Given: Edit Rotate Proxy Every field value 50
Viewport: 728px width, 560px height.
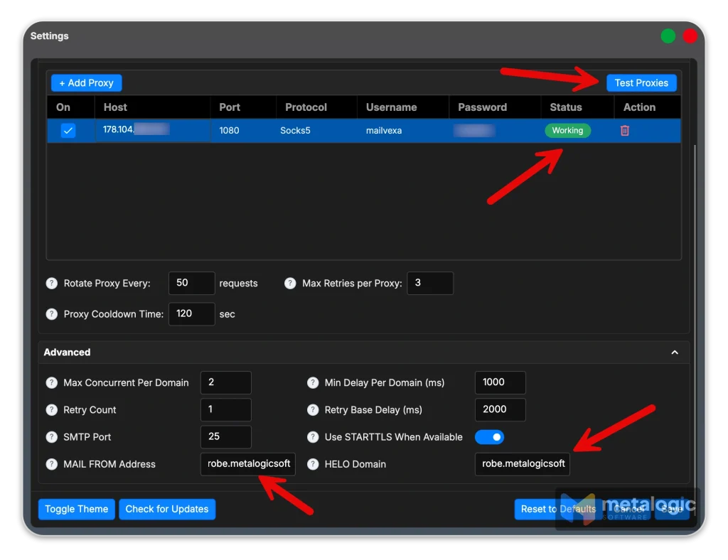Looking at the screenshot, I should 192,283.
